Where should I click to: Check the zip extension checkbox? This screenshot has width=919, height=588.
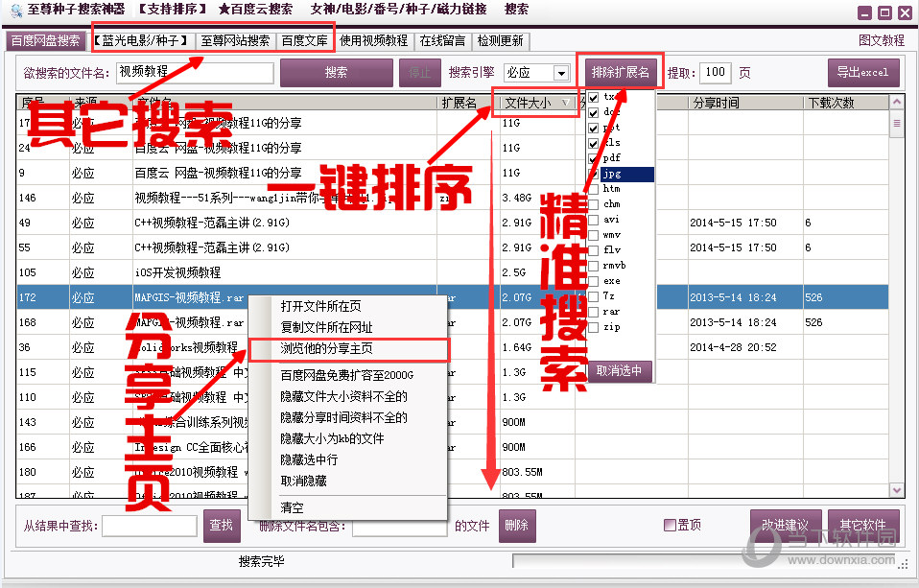[594, 327]
